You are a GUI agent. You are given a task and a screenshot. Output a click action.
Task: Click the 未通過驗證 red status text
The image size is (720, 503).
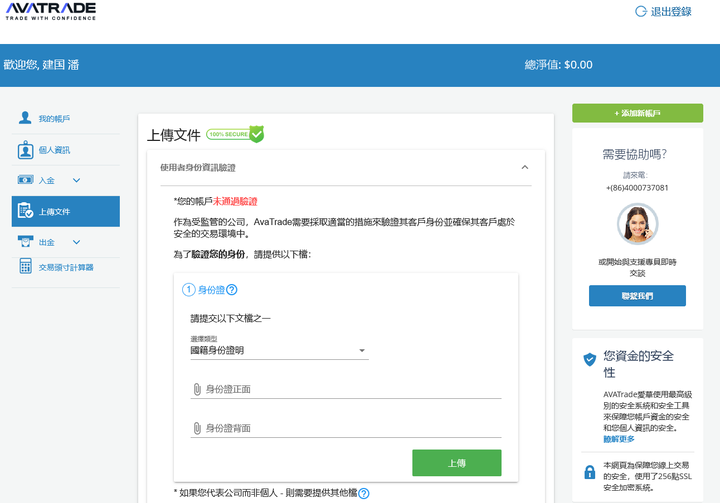[235, 201]
